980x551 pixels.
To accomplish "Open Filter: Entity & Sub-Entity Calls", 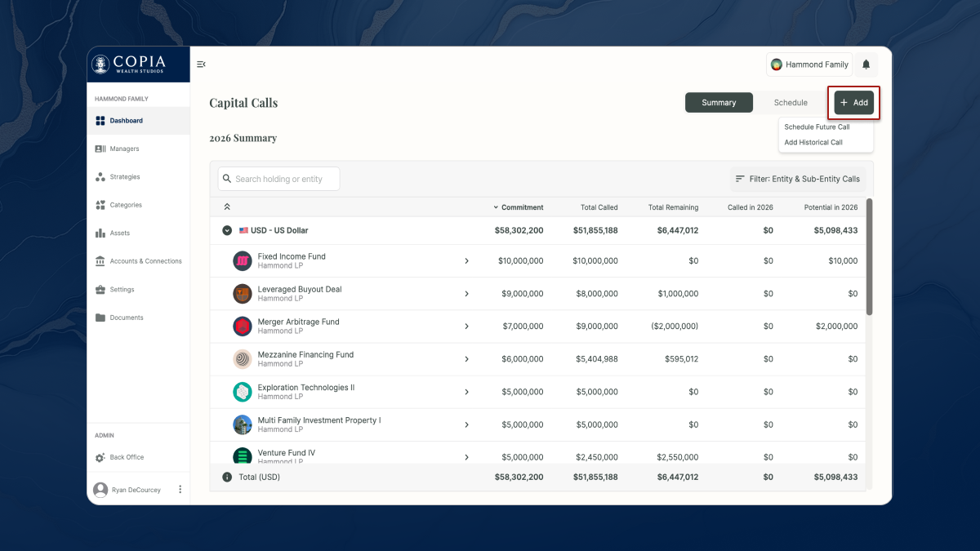I will (798, 179).
